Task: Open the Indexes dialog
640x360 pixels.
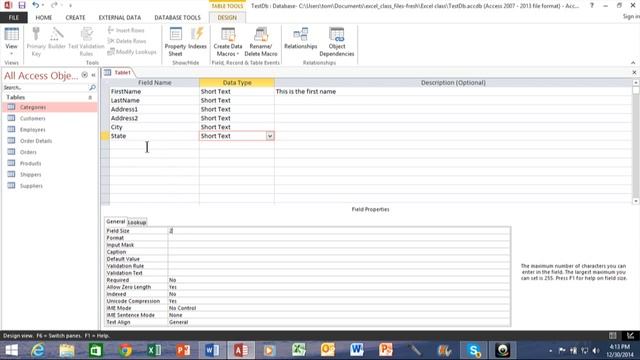Action: (x=197, y=39)
